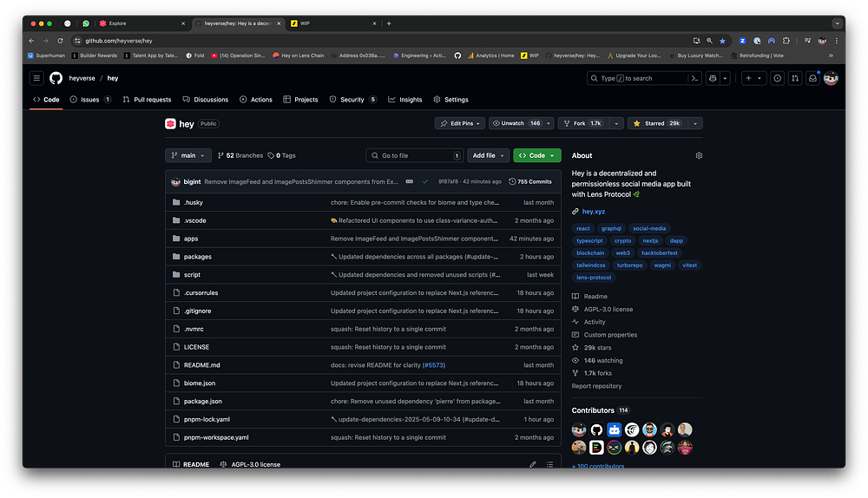Switch to the Issues tab

coord(91,100)
